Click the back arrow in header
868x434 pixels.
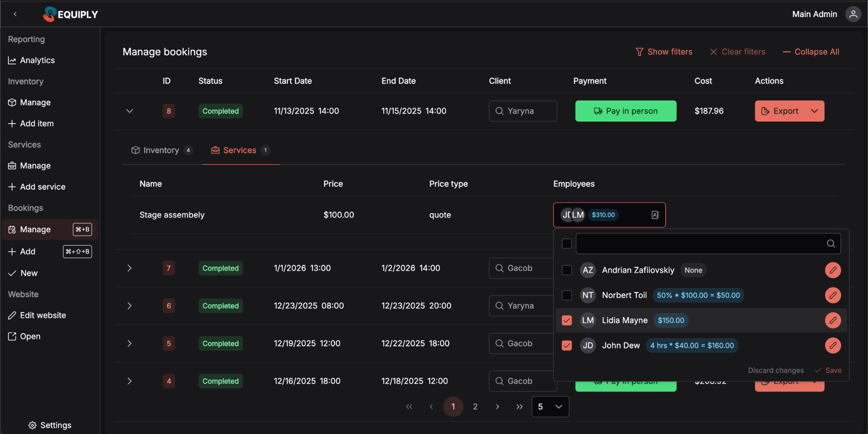point(15,14)
